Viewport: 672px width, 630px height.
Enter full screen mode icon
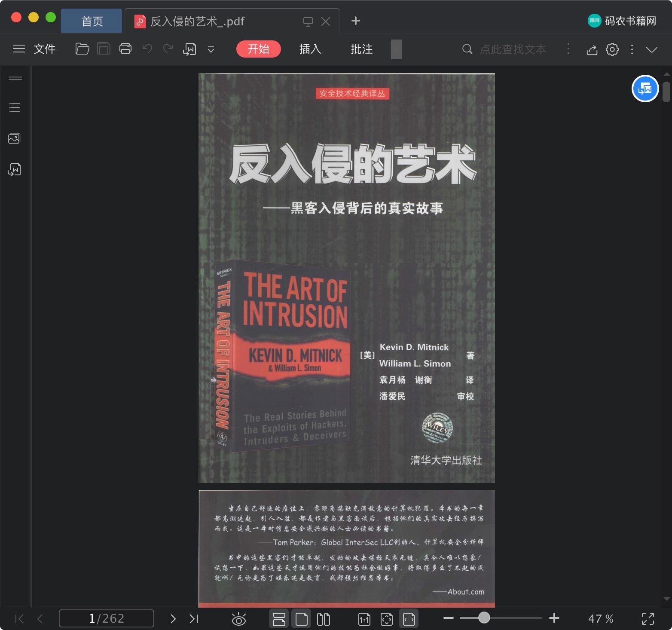coord(648,619)
